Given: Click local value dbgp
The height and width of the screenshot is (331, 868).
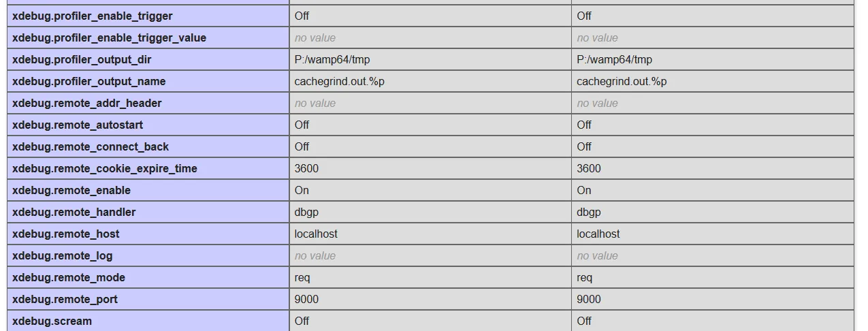Looking at the screenshot, I should click(x=306, y=212).
